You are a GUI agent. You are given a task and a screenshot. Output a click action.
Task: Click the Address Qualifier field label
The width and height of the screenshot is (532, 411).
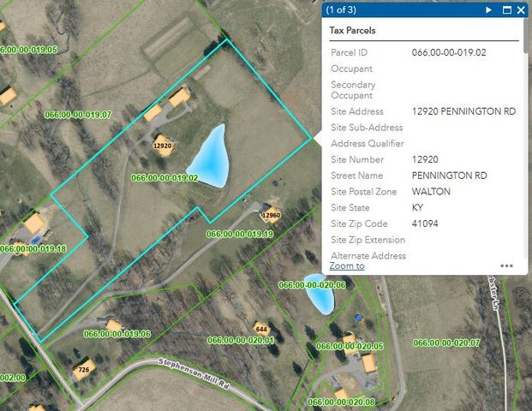click(x=368, y=144)
